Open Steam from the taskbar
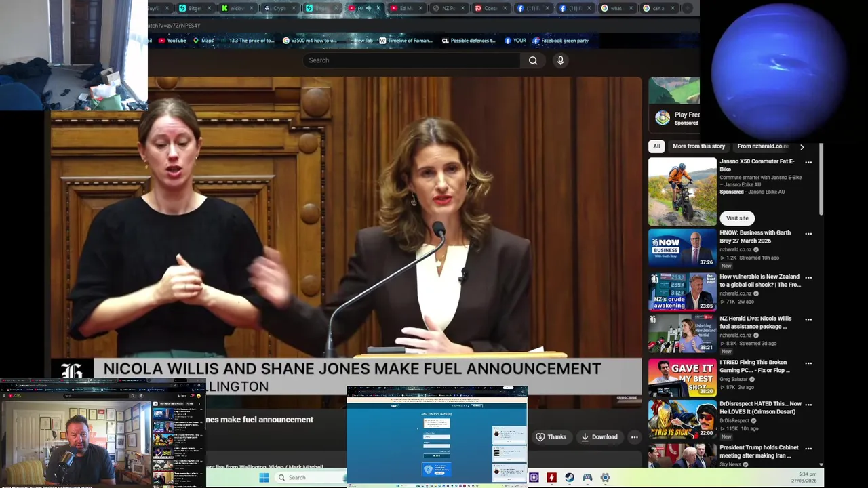Viewport: 868px width, 488px height. click(570, 478)
